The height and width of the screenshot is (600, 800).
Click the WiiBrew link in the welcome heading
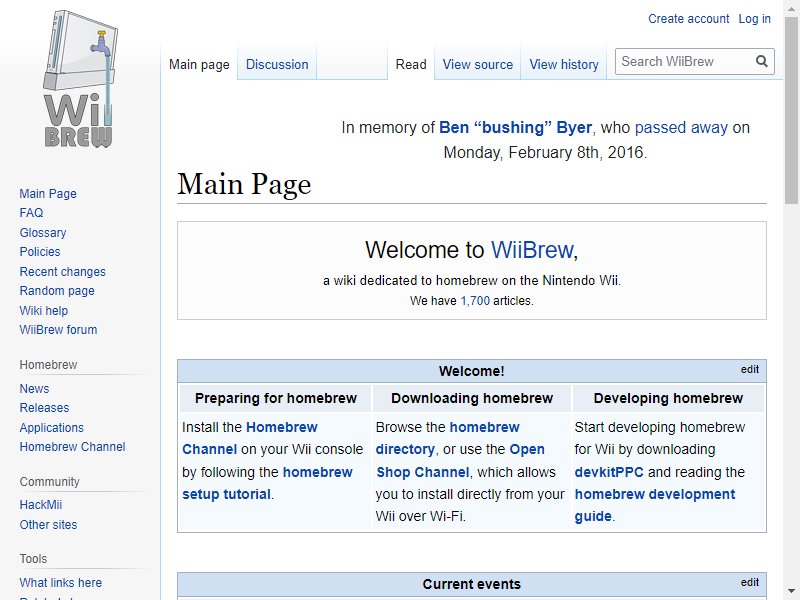(532, 250)
